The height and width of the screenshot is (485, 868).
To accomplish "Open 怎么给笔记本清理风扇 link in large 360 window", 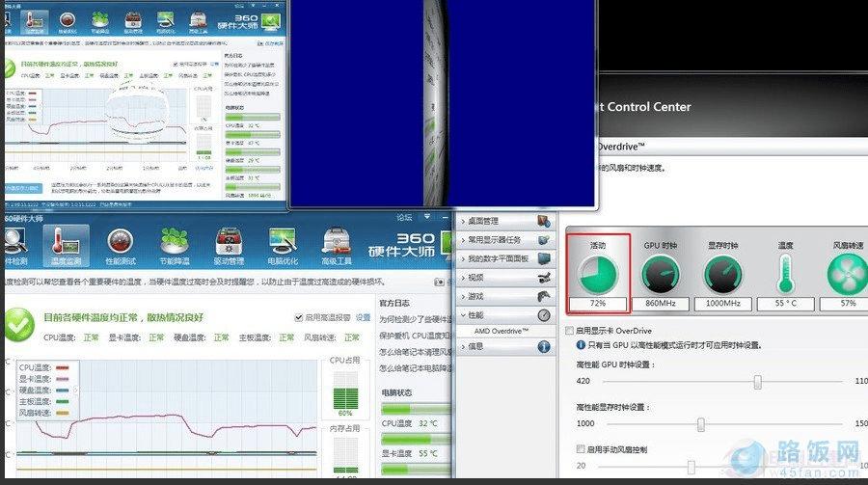I will coord(415,352).
